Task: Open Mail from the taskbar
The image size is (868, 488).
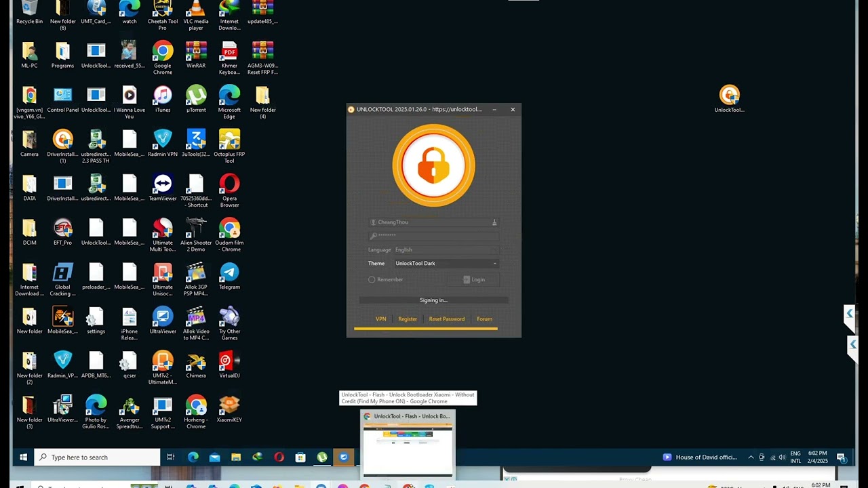Action: click(214, 457)
